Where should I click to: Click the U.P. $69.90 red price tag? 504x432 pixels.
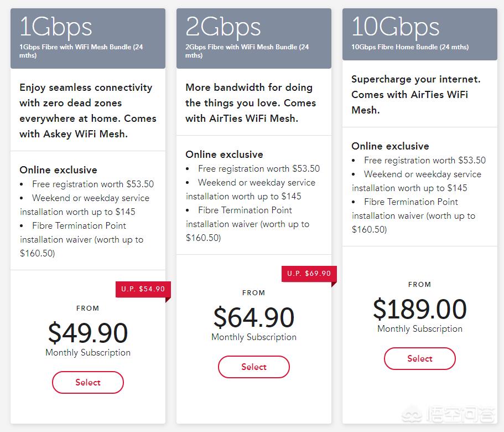(x=309, y=274)
